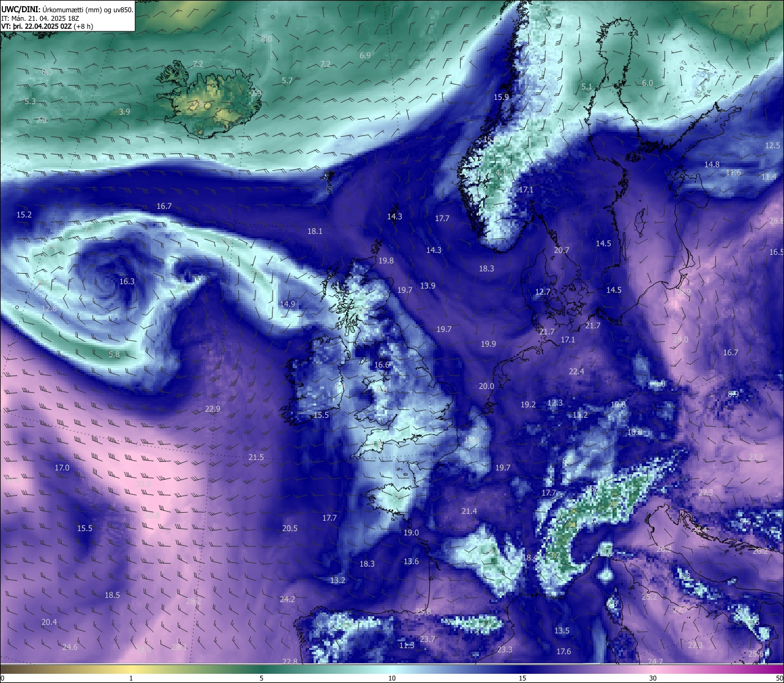This screenshot has height=683, width=784.
Task: Click the 14.9 value west of Scotland
Action: [287, 304]
